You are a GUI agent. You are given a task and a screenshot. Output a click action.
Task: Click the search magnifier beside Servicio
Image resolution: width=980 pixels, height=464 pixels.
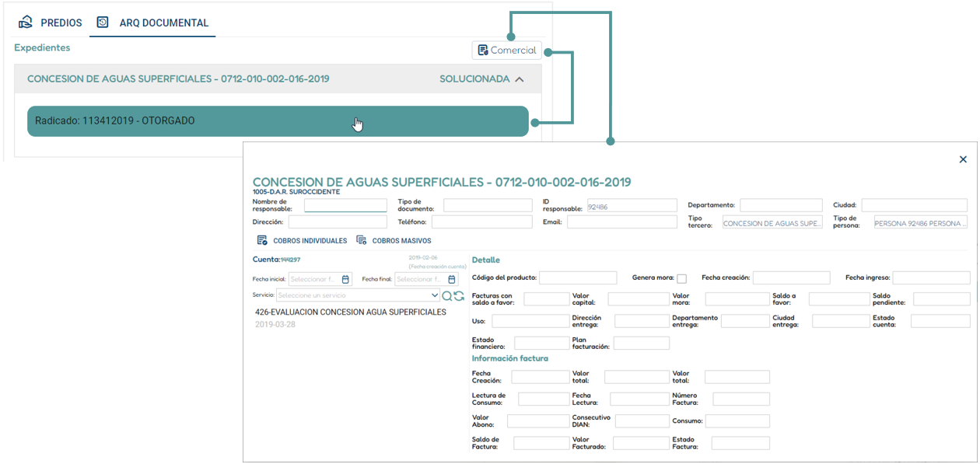[x=447, y=295]
